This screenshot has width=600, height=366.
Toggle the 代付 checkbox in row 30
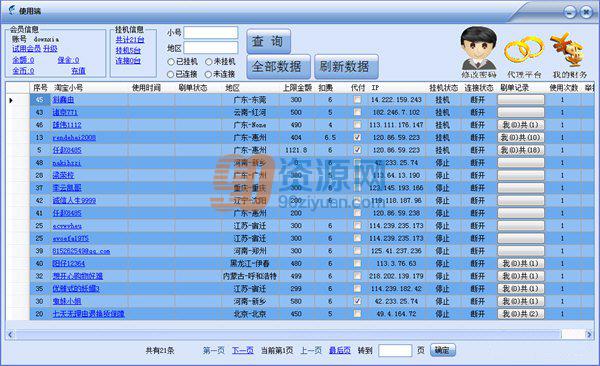[357, 301]
